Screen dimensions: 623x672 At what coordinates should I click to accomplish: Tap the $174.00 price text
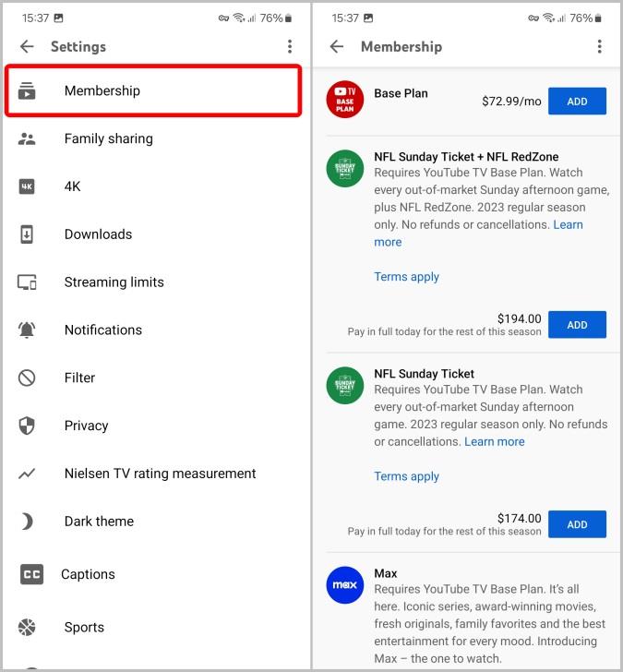click(519, 518)
